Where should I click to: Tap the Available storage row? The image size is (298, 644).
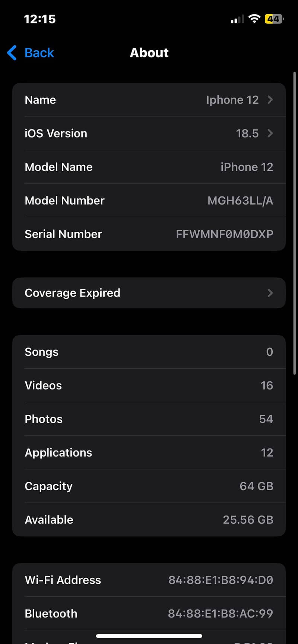[x=149, y=520]
